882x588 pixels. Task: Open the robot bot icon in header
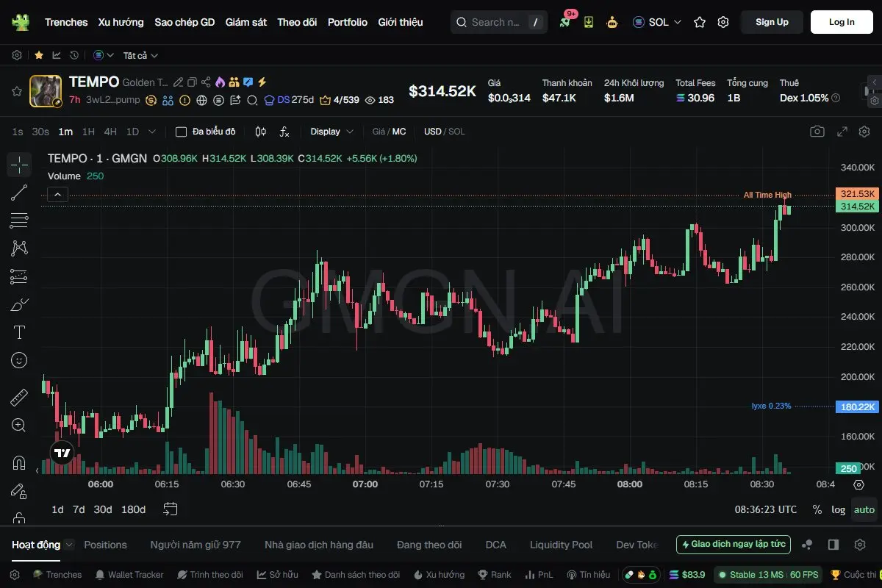[612, 22]
